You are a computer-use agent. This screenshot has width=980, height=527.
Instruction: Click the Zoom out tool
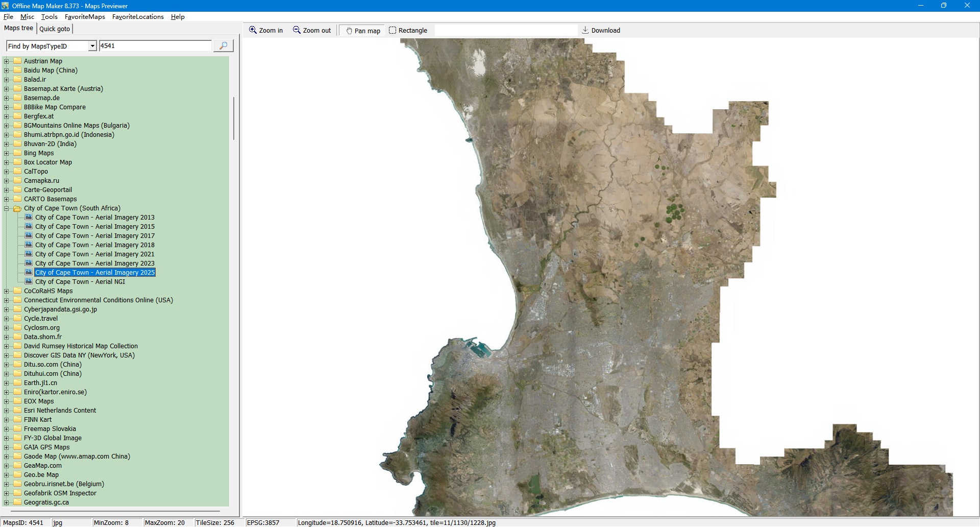pyautogui.click(x=311, y=31)
